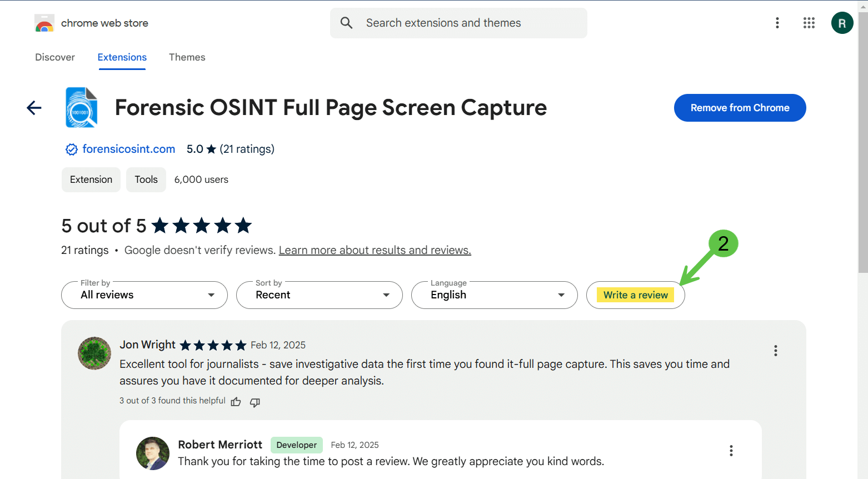Switch to the Themes tab
868x479 pixels.
187,57
